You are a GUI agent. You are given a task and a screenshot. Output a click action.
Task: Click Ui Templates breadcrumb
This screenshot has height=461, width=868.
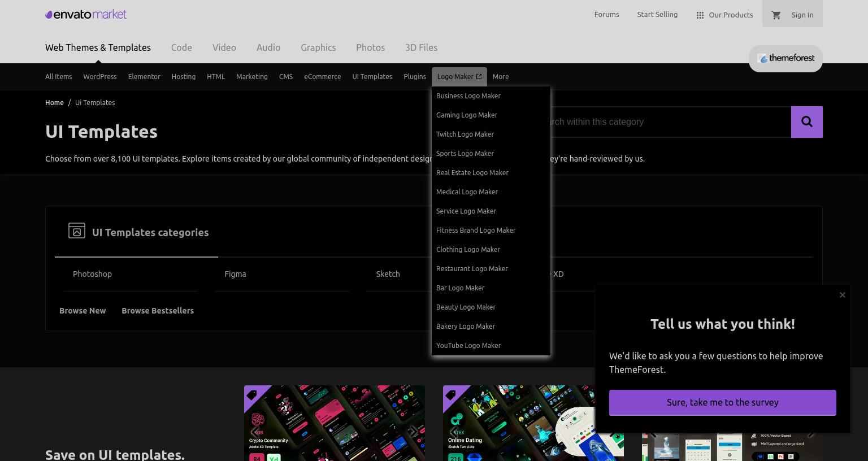(95, 102)
